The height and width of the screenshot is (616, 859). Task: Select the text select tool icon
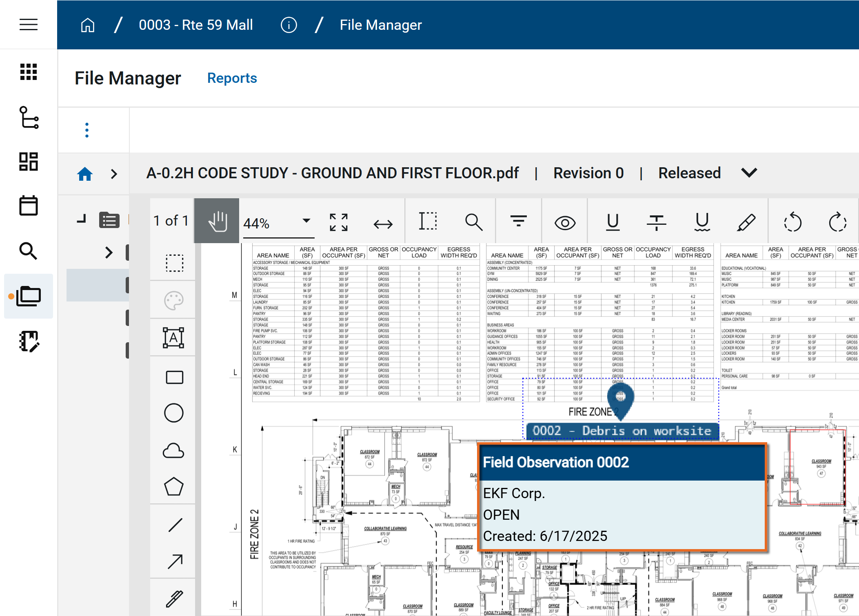428,222
